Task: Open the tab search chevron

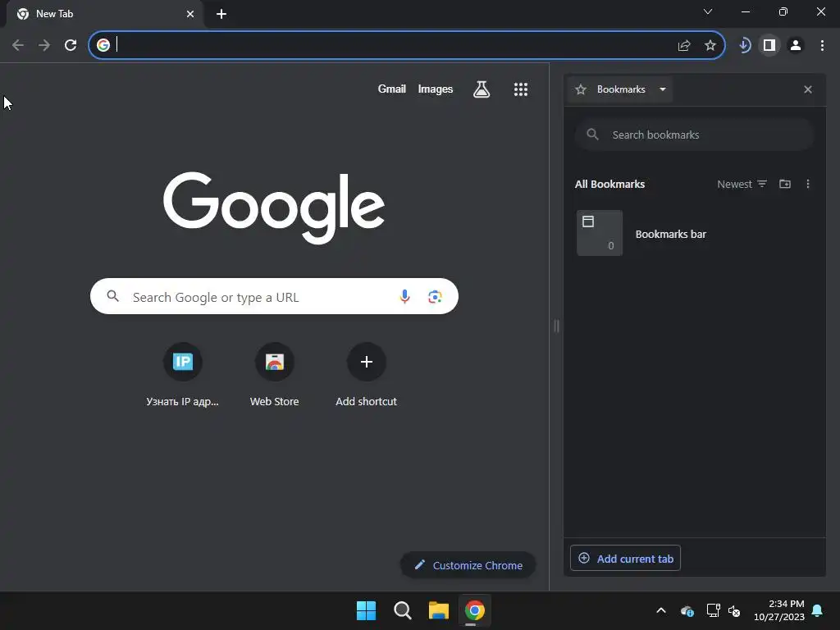Action: (x=708, y=11)
